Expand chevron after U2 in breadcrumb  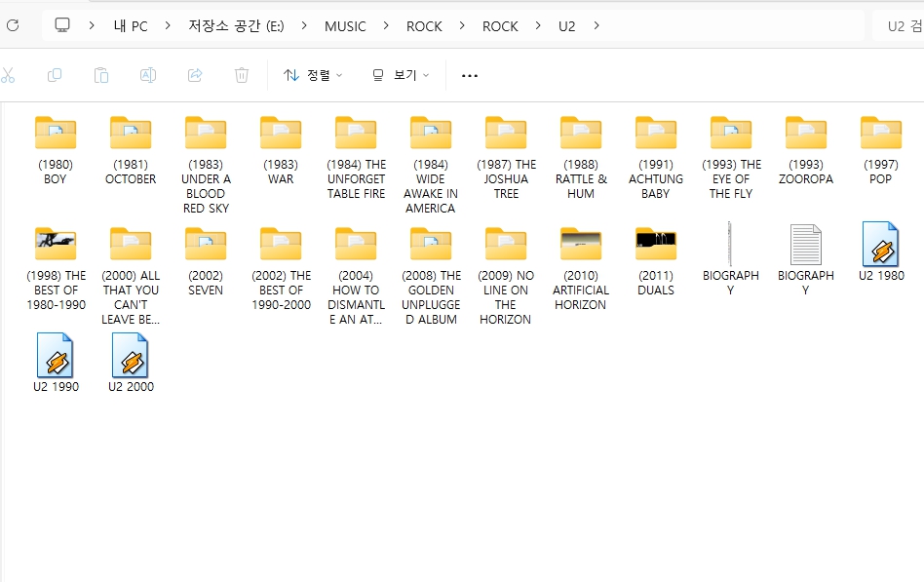pyautogui.click(x=597, y=26)
